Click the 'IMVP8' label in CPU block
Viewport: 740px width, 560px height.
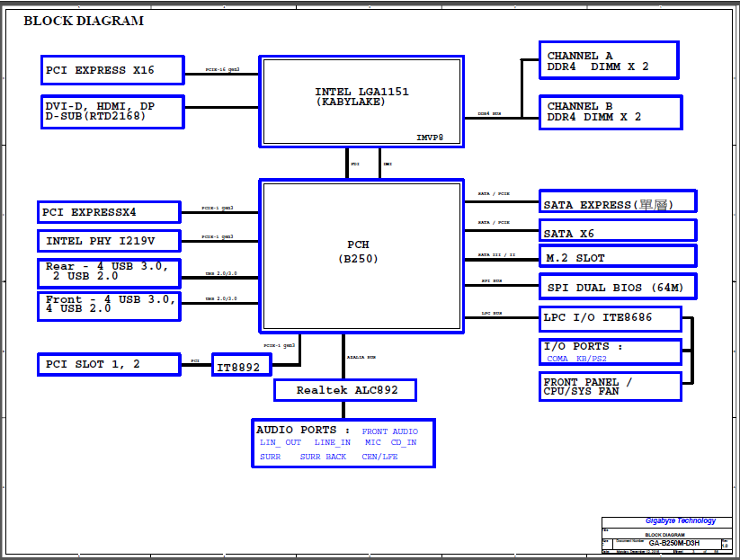430,138
